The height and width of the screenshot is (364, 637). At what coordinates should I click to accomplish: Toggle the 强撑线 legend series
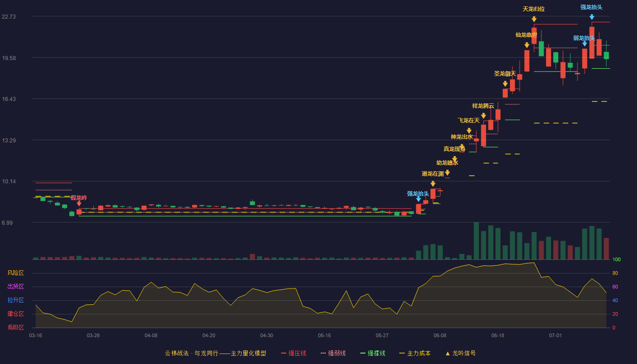click(x=373, y=353)
